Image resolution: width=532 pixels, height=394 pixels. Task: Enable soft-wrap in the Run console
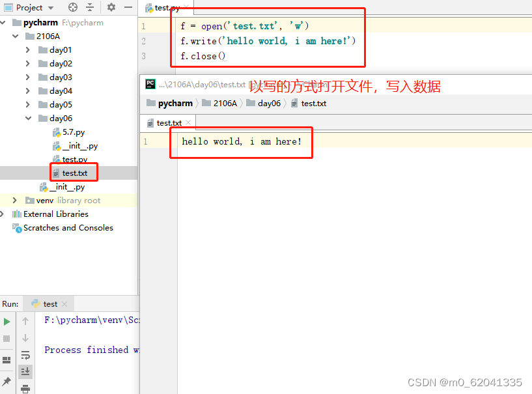coord(25,355)
